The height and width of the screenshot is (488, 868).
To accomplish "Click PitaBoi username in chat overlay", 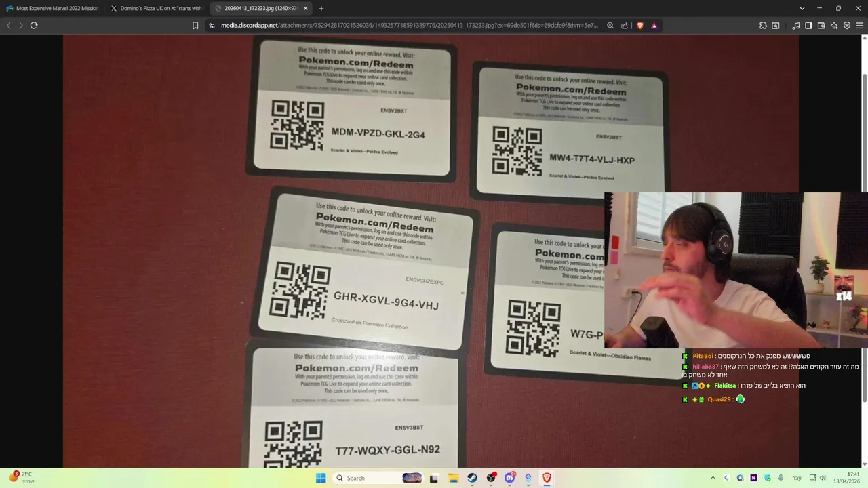I will coord(703,356).
